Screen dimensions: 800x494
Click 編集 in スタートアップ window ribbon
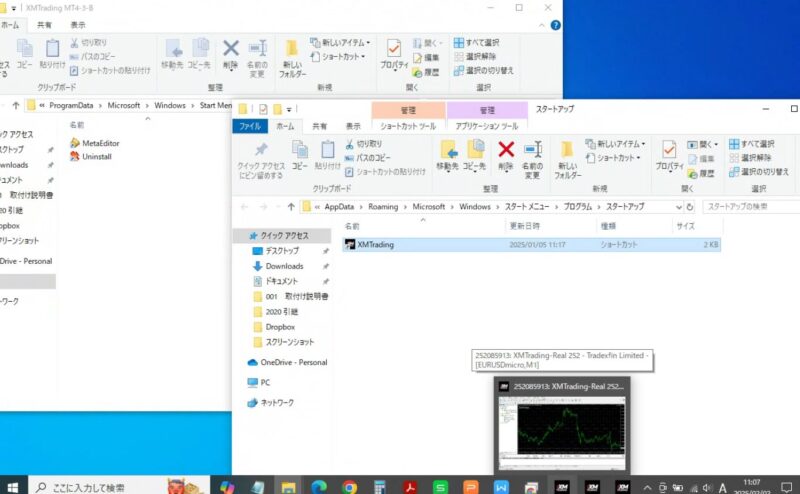(x=701, y=159)
